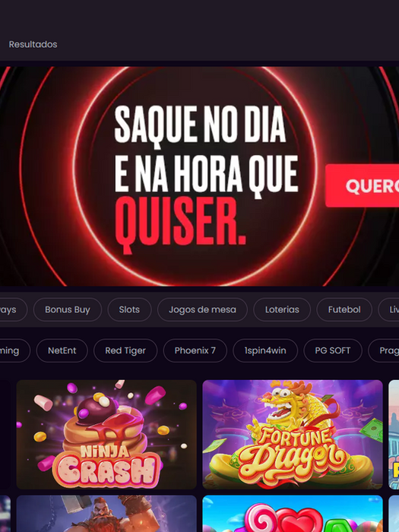The height and width of the screenshot is (532, 399).
Task: Choose the Jogos de mesa category
Action: [x=202, y=309]
